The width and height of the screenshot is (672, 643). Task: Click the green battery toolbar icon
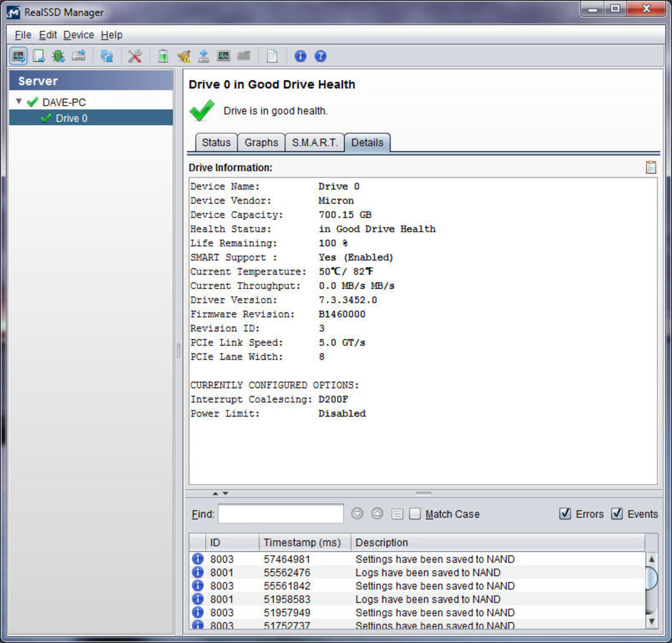(163, 56)
